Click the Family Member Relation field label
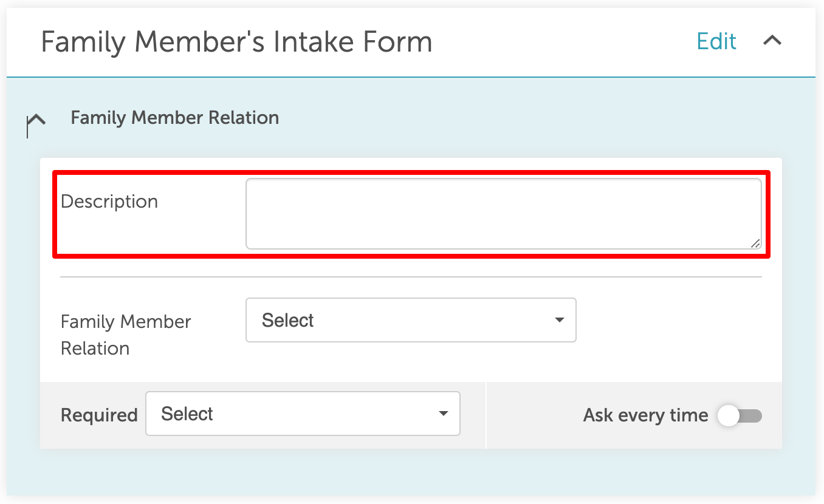Viewport: 824px width, 504px height. pyautogui.click(x=125, y=335)
